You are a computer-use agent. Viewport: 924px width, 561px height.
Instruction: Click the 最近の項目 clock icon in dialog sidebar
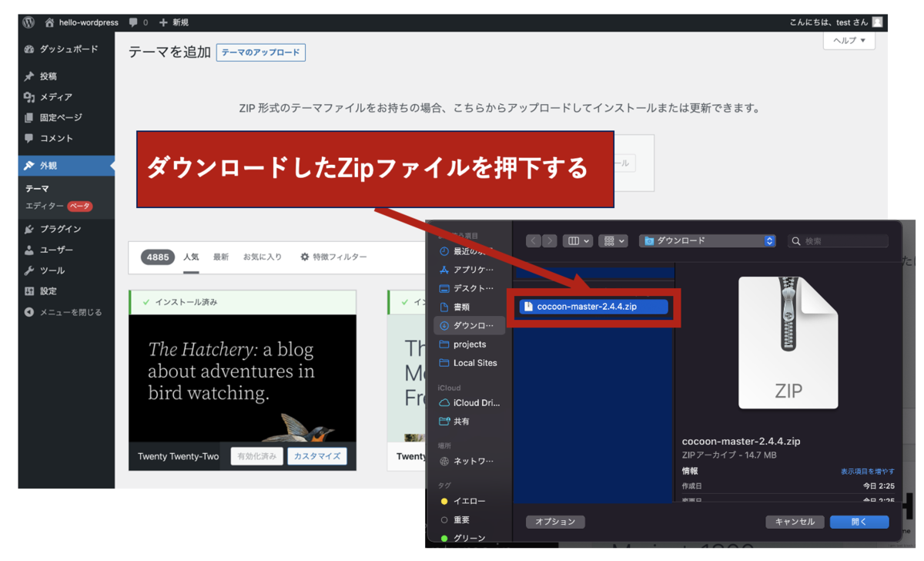point(444,251)
